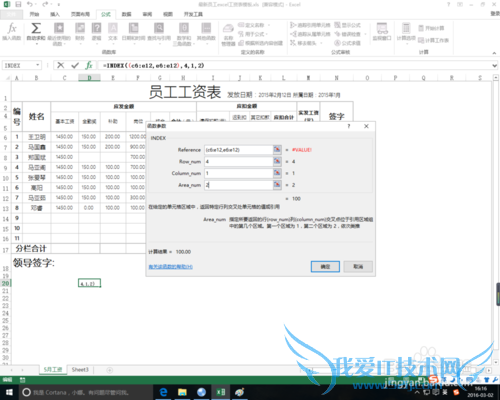Screen dimensions: 500x400
Task: Open the File (文件) tab
Action: [x=11, y=14]
